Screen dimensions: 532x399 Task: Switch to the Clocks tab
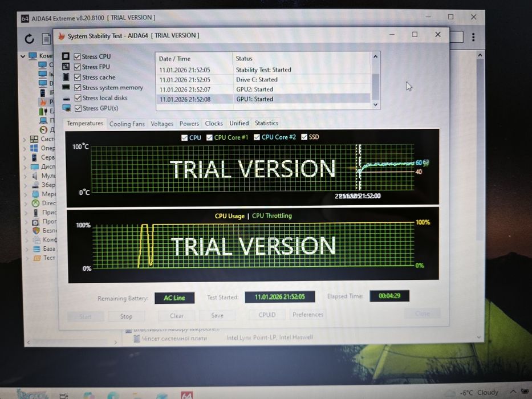click(x=214, y=124)
